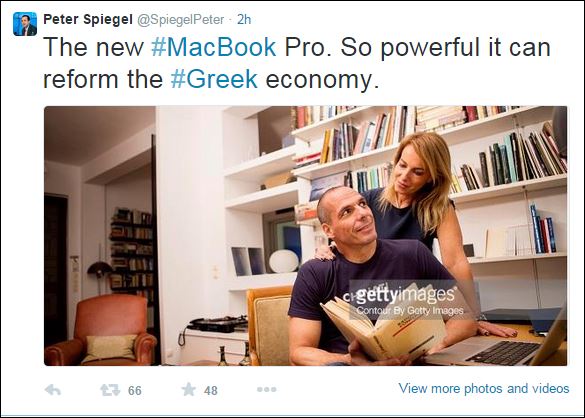Screen dimensions: 585x418
Task: Click the Peter Spiegel display name
Action: pyautogui.click(x=88, y=19)
